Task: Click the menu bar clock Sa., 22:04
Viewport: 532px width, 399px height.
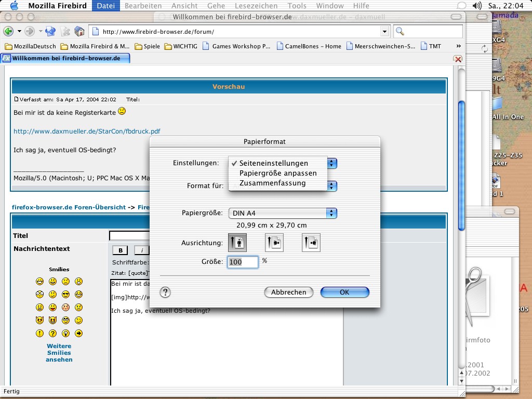Action: (506, 5)
